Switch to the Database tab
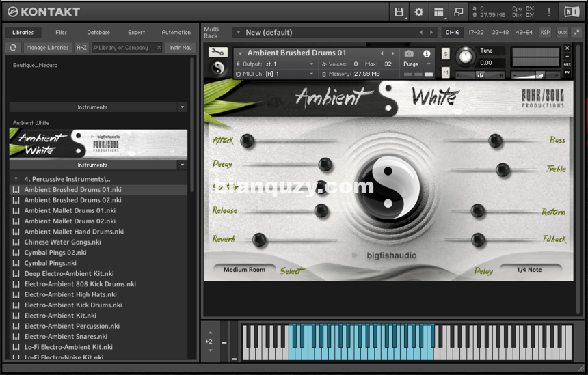Screen dimensions: 588x375 tap(98, 33)
